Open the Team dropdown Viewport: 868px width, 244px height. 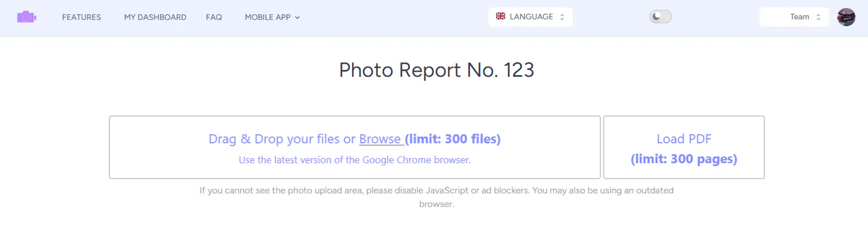(795, 17)
